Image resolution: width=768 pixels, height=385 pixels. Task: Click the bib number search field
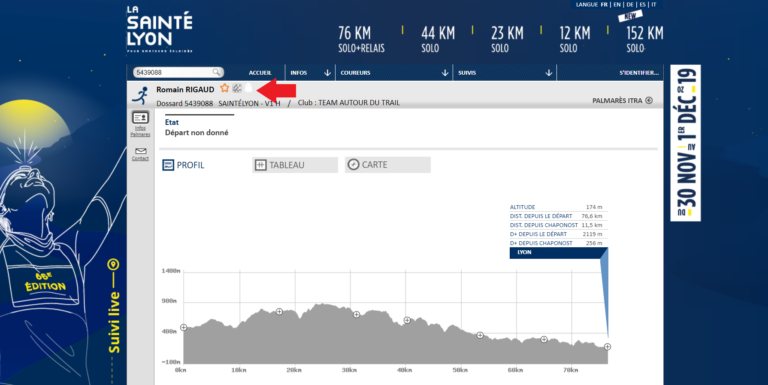[178, 72]
